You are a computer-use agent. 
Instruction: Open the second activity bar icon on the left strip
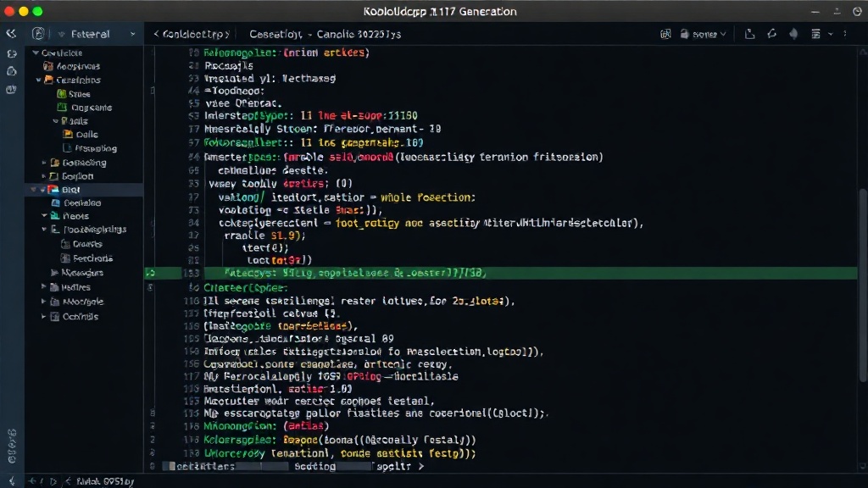[x=11, y=71]
